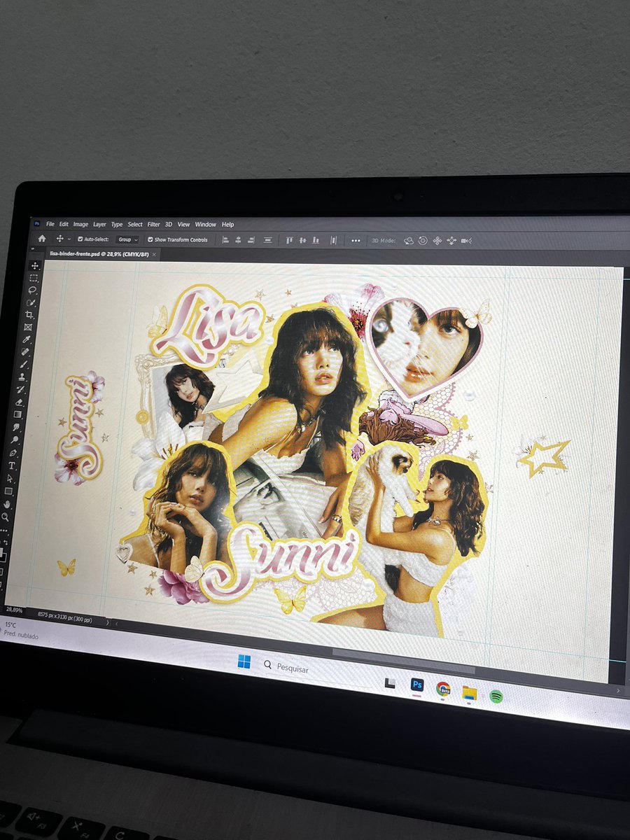Viewport: 630px width, 840px height.
Task: Select the Crop tool
Action: (x=29, y=315)
